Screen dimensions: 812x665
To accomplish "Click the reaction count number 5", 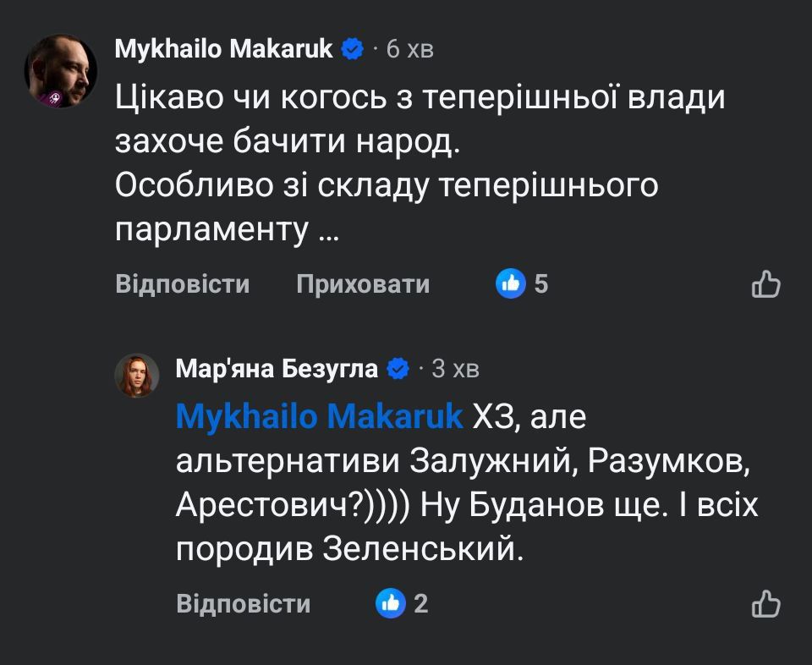I will tap(540, 283).
